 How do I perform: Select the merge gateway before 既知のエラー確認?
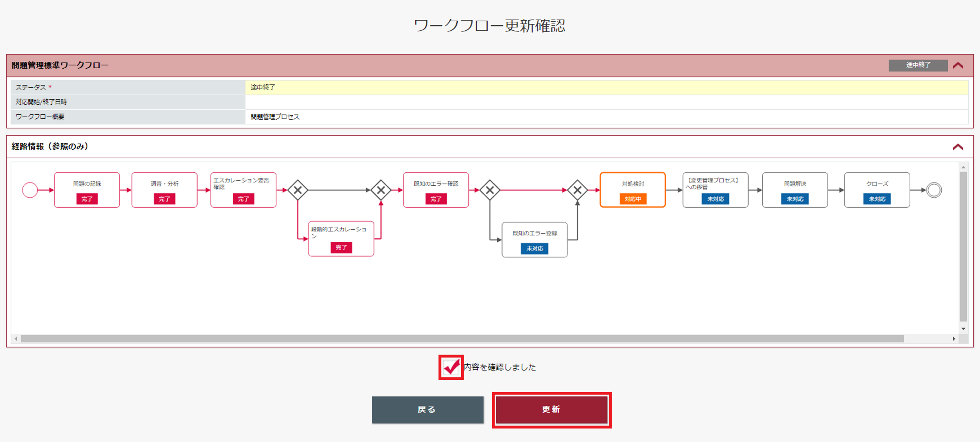(x=381, y=190)
